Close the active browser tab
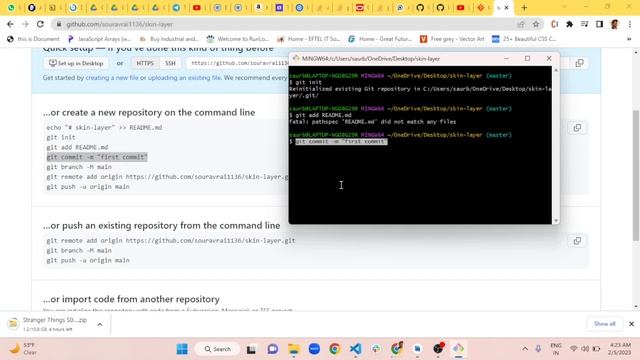The height and width of the screenshot is (360, 640). click(x=507, y=7)
